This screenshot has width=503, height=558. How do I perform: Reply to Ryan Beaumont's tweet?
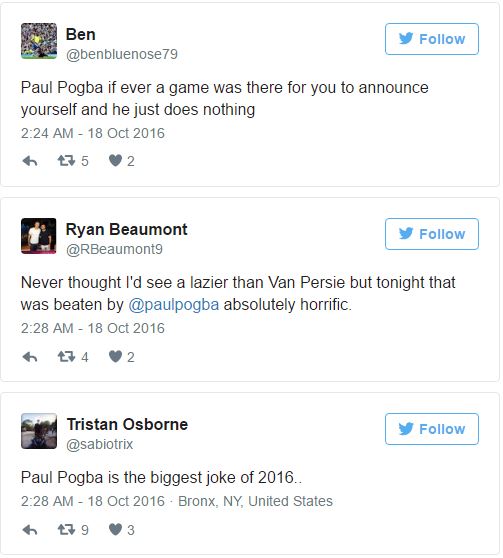pyautogui.click(x=30, y=357)
